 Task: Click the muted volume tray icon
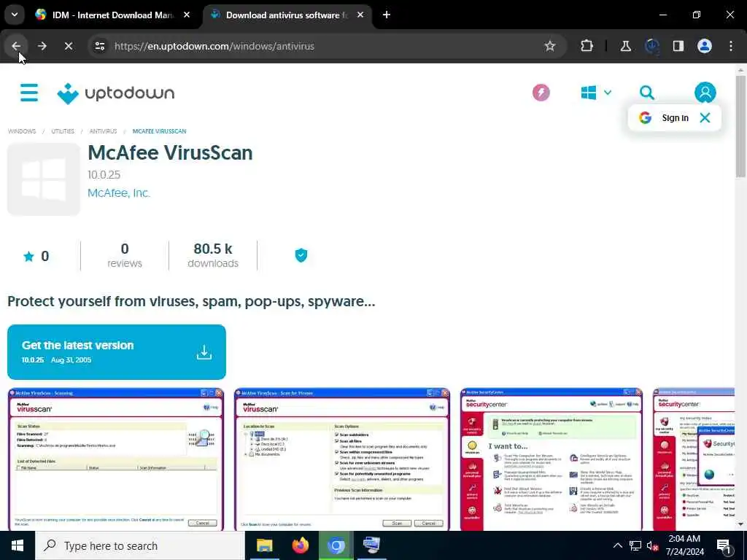pos(652,545)
